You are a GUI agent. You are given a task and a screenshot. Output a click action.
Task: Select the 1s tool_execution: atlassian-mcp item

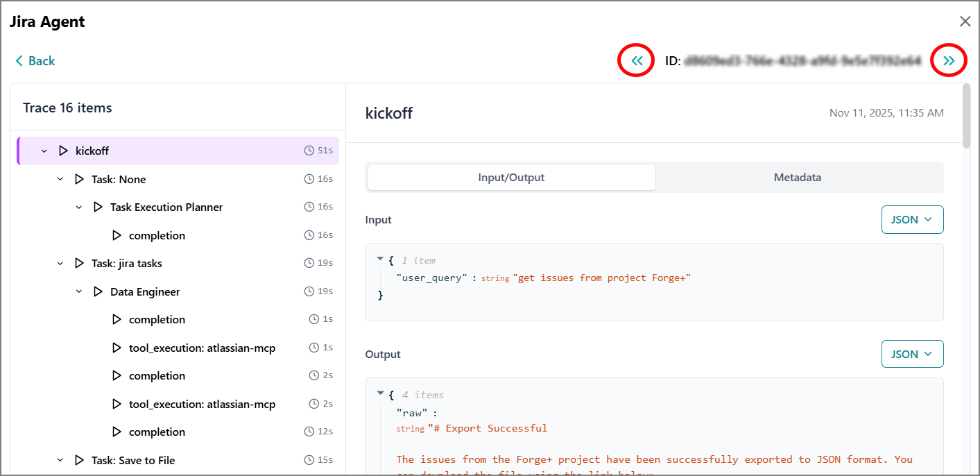[178, 348]
